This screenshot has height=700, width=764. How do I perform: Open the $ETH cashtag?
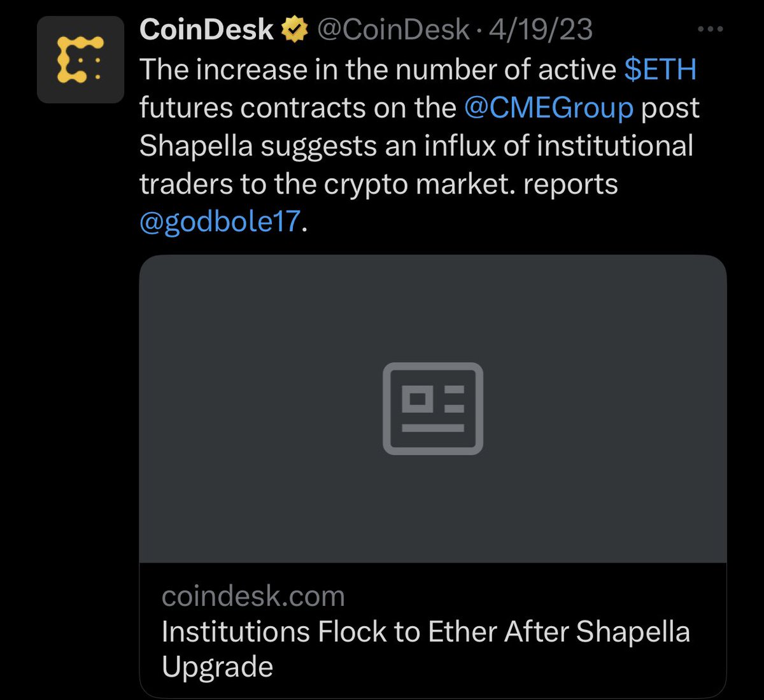point(660,69)
